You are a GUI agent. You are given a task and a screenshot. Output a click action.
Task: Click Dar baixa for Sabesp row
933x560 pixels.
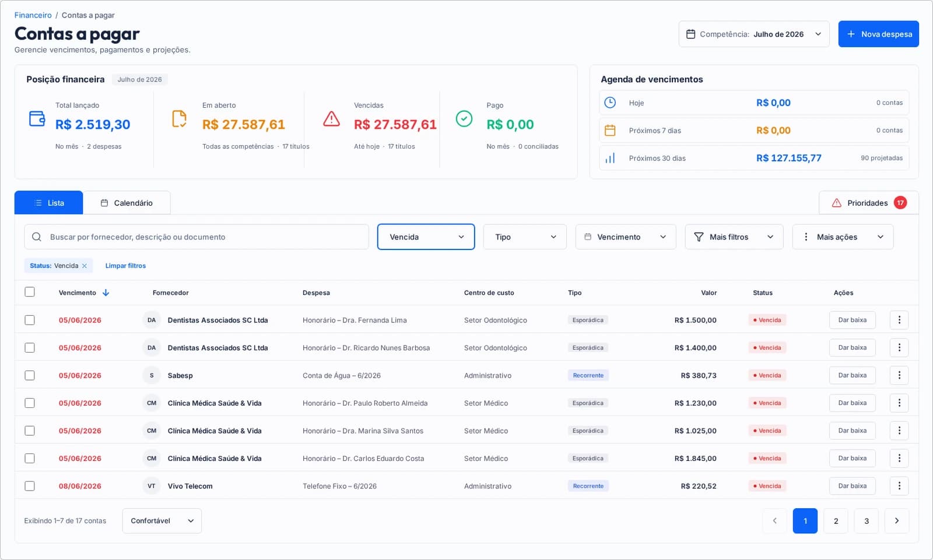(853, 375)
